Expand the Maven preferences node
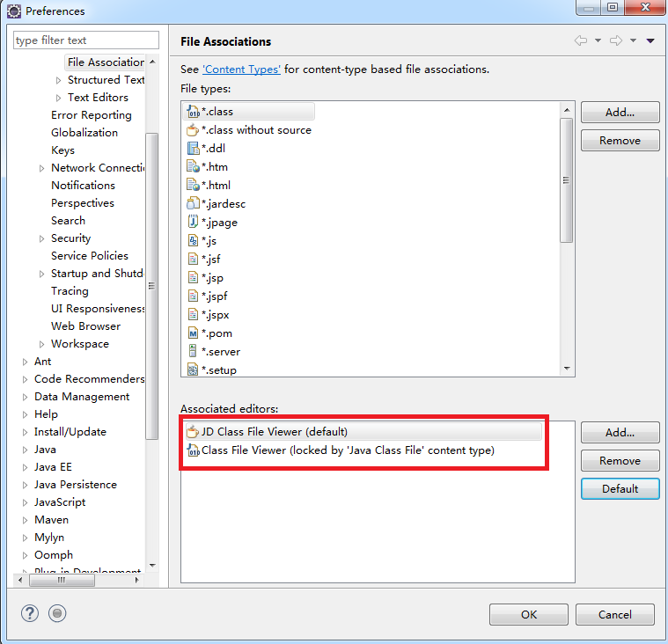This screenshot has height=644, width=668. [25, 520]
